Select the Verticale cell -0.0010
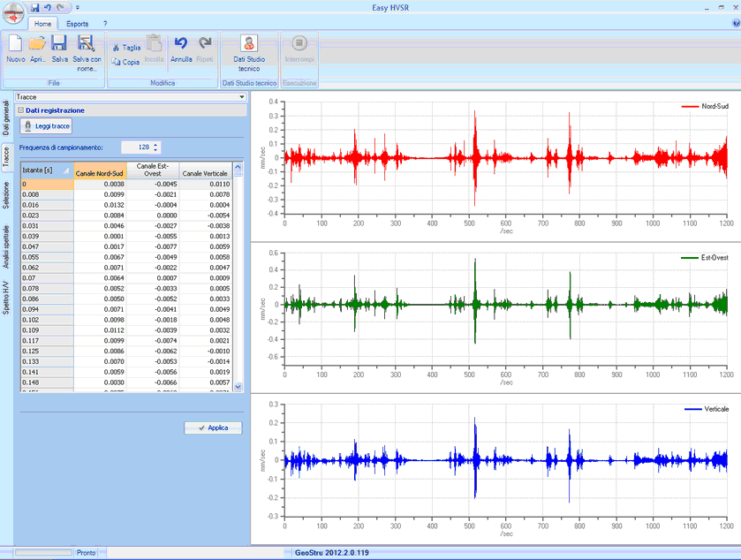 click(x=205, y=352)
